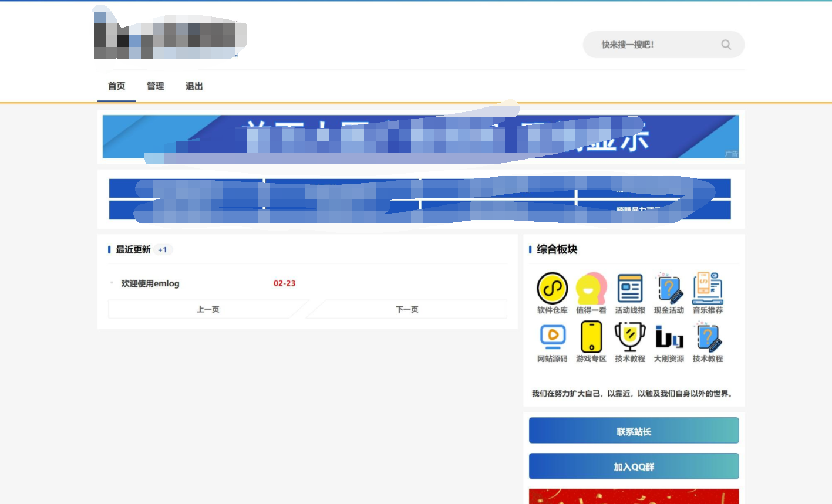Switch to the 首页 tab
The height and width of the screenshot is (504, 832).
point(116,86)
